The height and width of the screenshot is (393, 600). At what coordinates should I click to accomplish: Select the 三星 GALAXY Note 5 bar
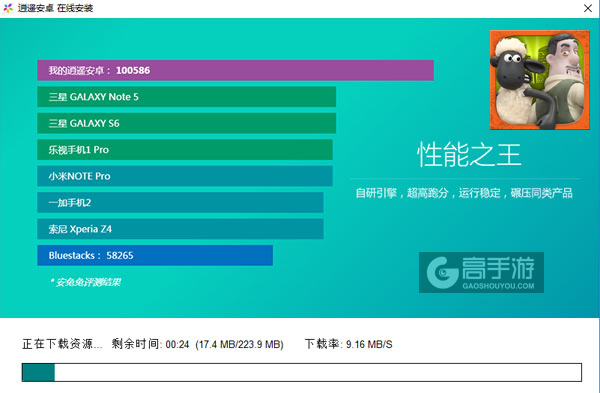pyautogui.click(x=187, y=97)
